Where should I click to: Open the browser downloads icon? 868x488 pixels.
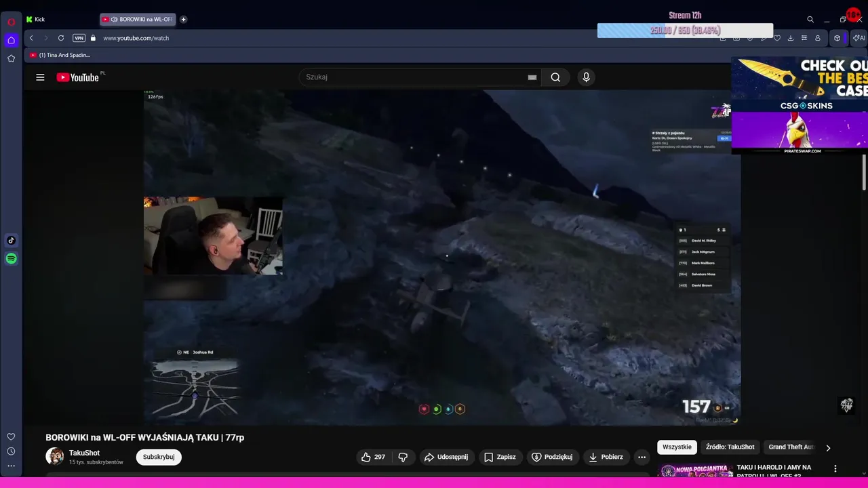[x=791, y=38]
